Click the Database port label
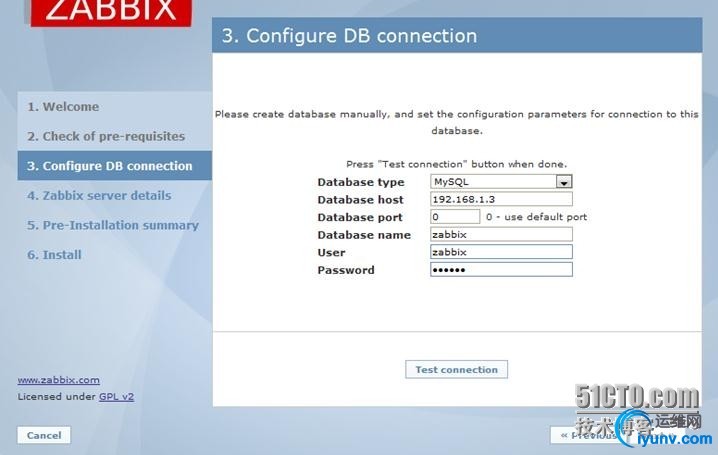Viewport: 718px width, 455px height. [x=360, y=217]
